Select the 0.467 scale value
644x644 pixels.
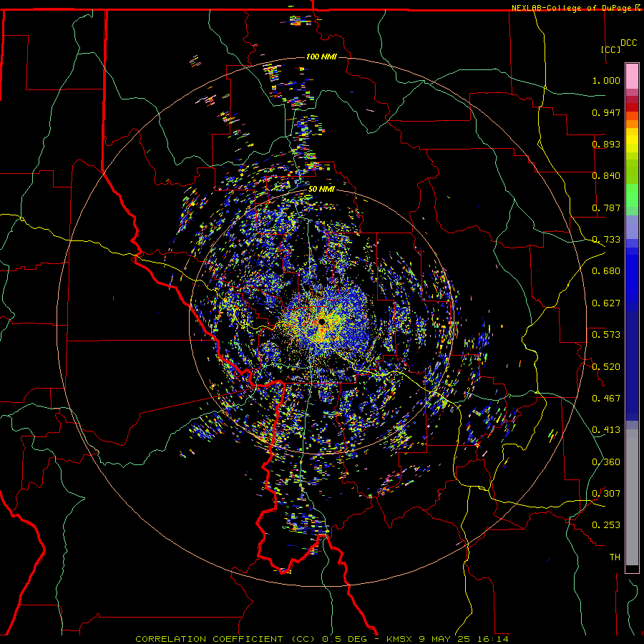(x=606, y=399)
